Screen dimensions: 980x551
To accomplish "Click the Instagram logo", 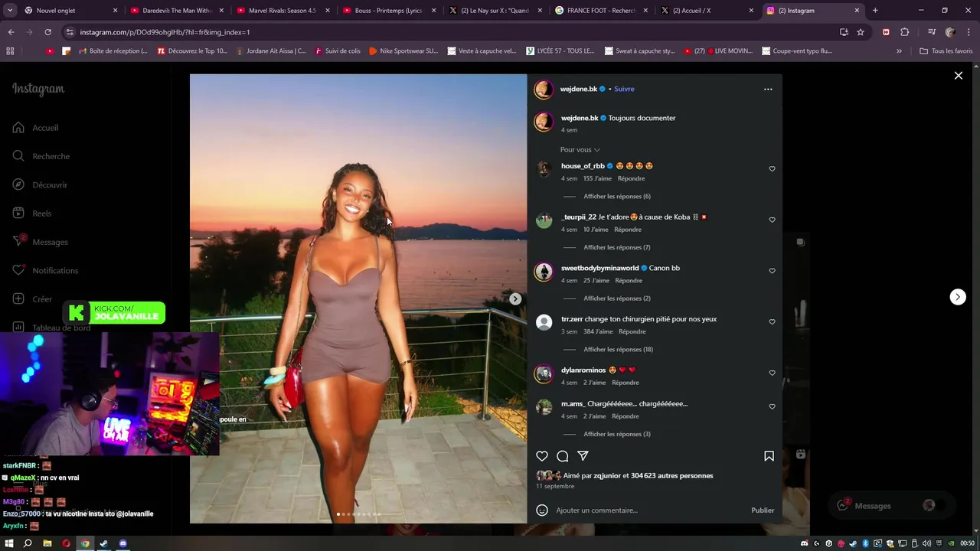I will pos(38,89).
